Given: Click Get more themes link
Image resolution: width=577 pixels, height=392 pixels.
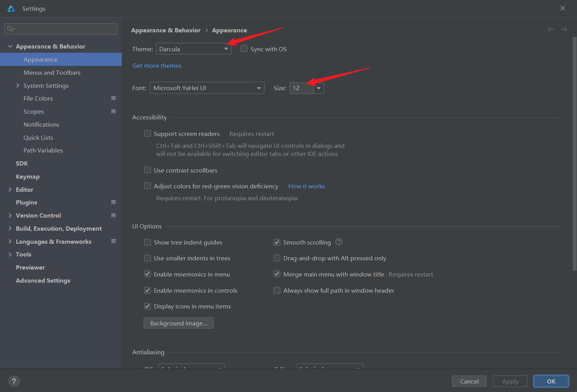Looking at the screenshot, I should [x=157, y=65].
